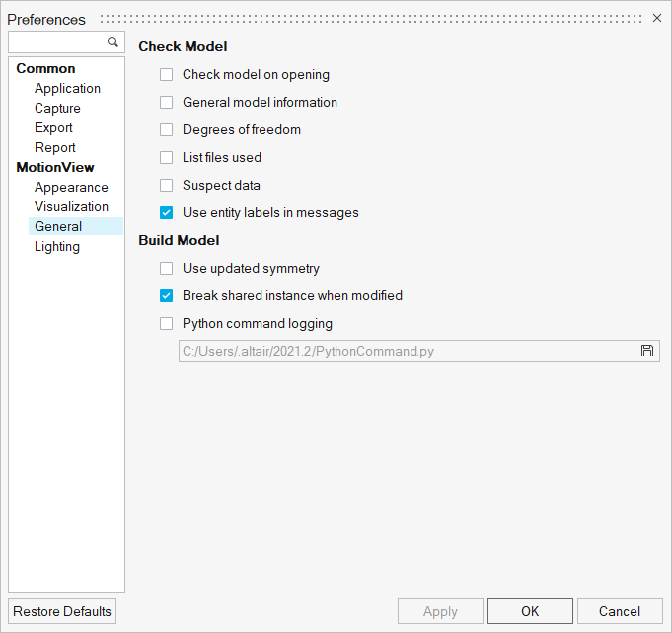Enable Degrees of freedom check

167,130
